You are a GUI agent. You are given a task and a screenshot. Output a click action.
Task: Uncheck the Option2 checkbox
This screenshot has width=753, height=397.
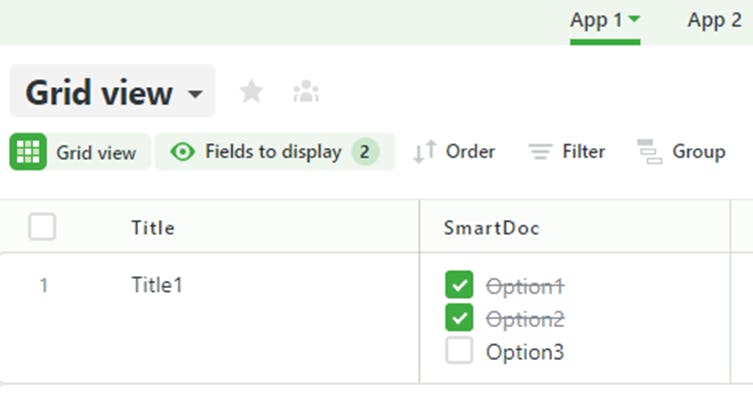point(459,318)
